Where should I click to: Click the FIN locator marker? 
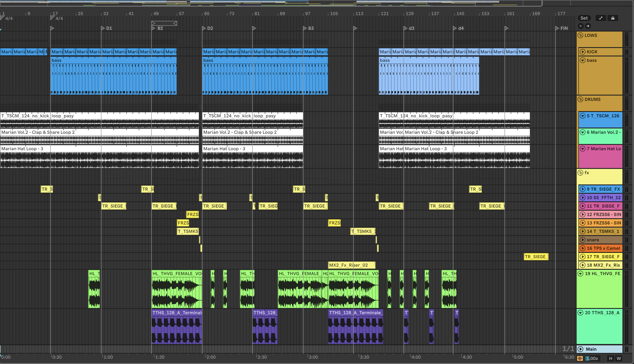[x=557, y=28]
